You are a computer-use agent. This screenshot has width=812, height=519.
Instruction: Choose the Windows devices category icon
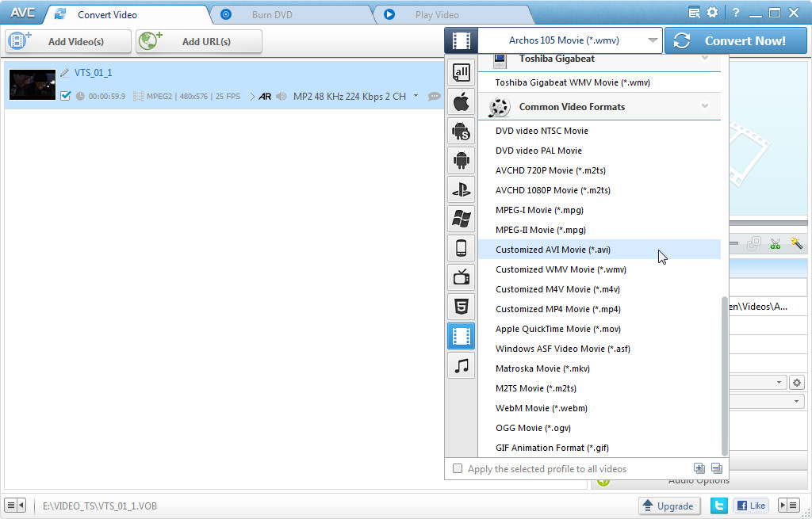tap(461, 219)
